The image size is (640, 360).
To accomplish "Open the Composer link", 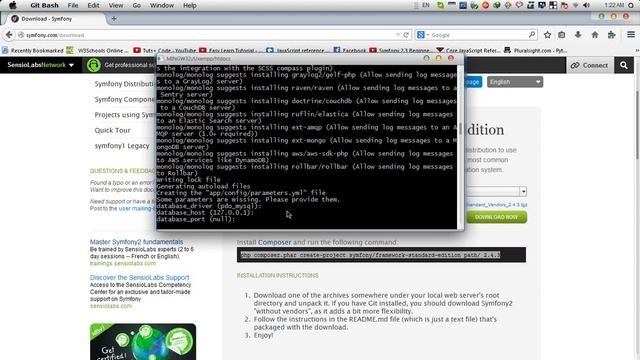I will (x=274, y=242).
